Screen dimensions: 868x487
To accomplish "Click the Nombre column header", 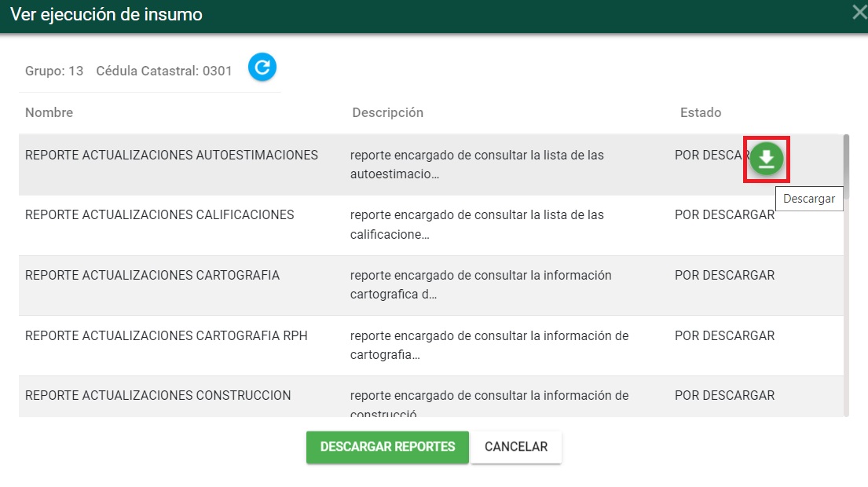I will [x=49, y=112].
